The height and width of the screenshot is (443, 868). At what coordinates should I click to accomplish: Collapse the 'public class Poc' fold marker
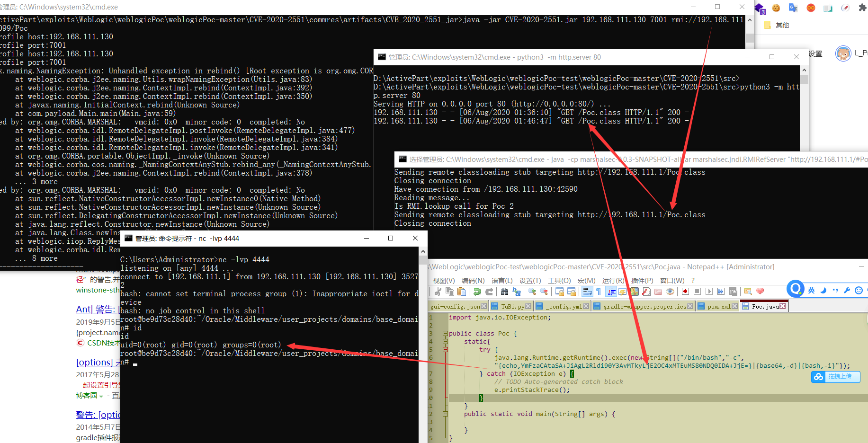point(445,333)
